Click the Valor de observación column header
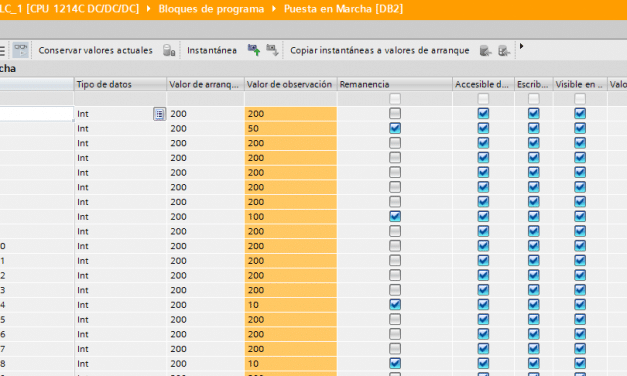The height and width of the screenshot is (376, 627). click(x=290, y=84)
